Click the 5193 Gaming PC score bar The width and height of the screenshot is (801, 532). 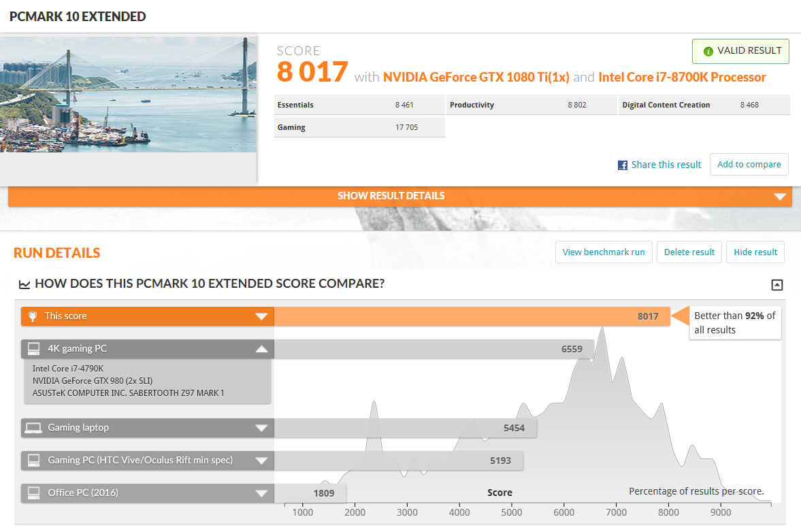pos(398,461)
